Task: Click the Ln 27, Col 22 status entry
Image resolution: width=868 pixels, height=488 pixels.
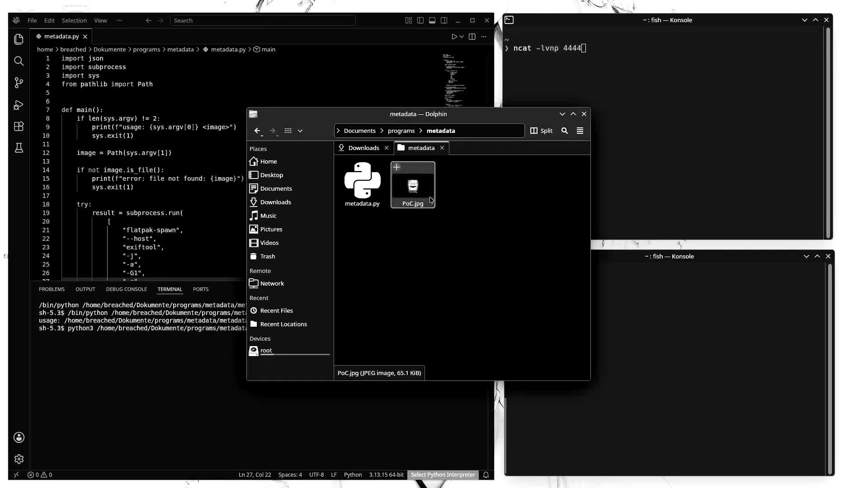Action: pos(255,475)
